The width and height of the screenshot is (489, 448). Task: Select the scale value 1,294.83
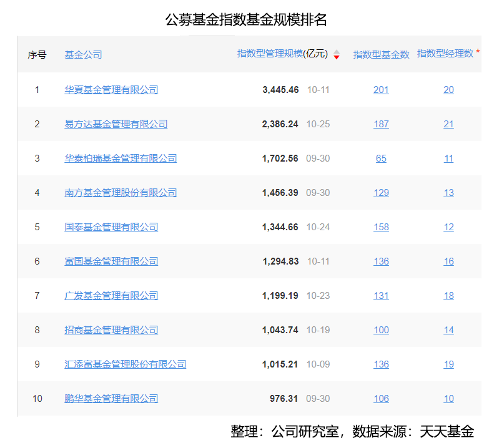tap(280, 261)
